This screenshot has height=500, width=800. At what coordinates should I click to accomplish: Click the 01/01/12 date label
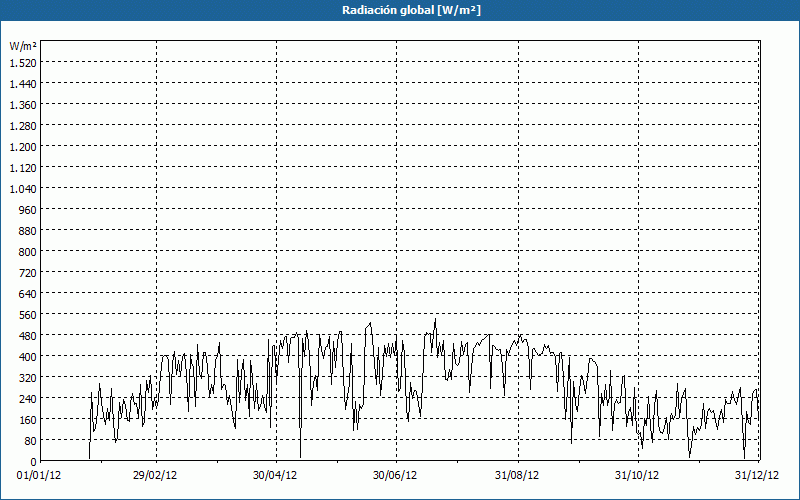tap(39, 476)
